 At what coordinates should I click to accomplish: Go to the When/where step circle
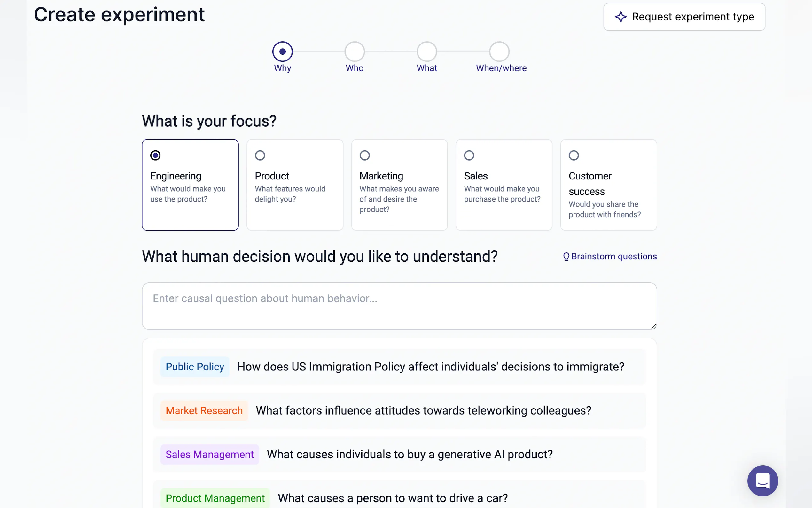click(x=499, y=52)
